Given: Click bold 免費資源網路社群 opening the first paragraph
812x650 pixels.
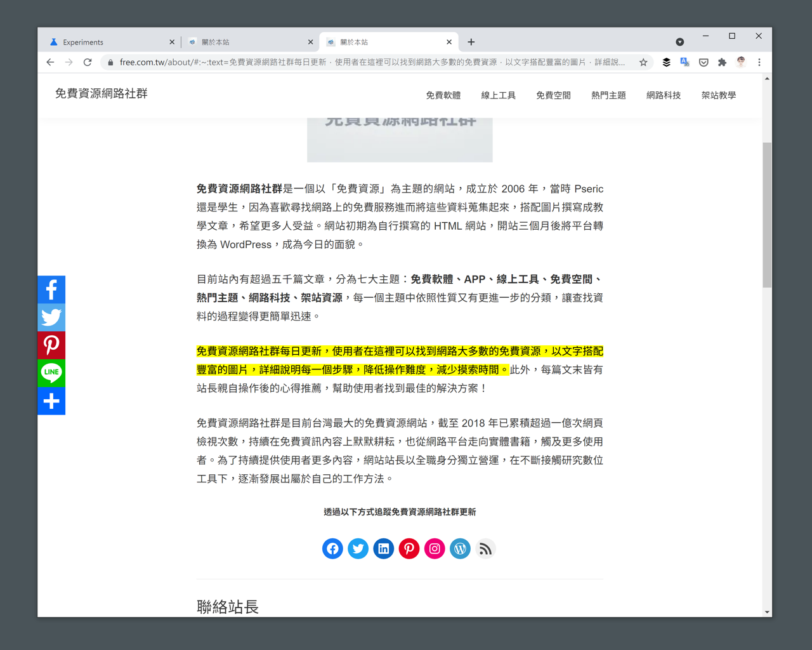Looking at the screenshot, I should [239, 189].
